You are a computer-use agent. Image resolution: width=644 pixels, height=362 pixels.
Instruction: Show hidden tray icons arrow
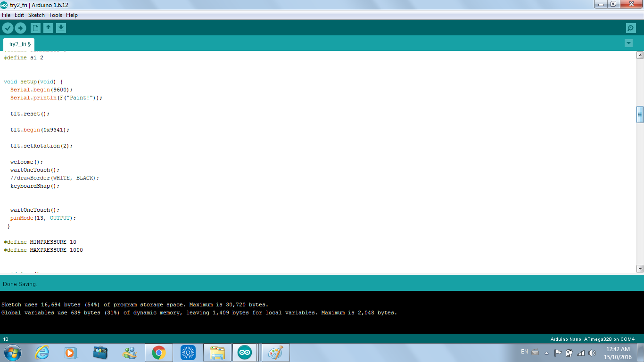[546, 353]
